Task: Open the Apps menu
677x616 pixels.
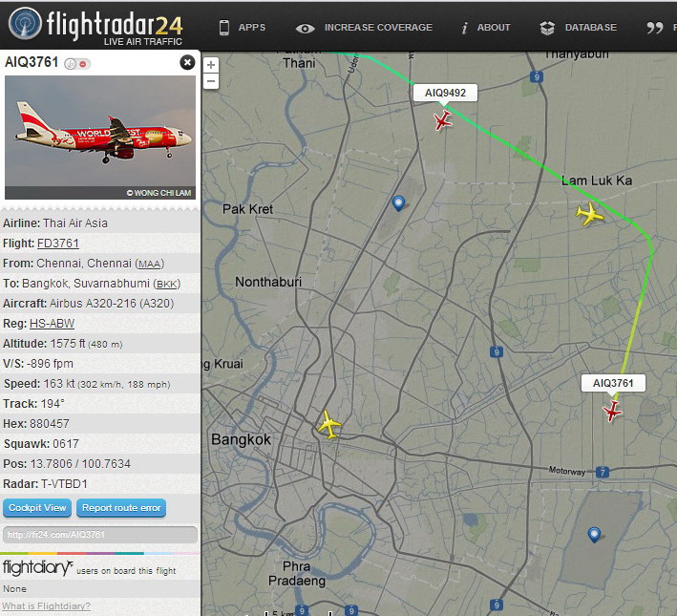Action: point(243,27)
